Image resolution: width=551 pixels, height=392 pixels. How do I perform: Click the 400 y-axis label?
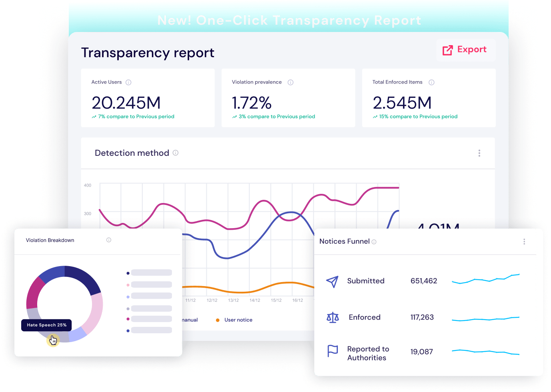[x=88, y=185]
